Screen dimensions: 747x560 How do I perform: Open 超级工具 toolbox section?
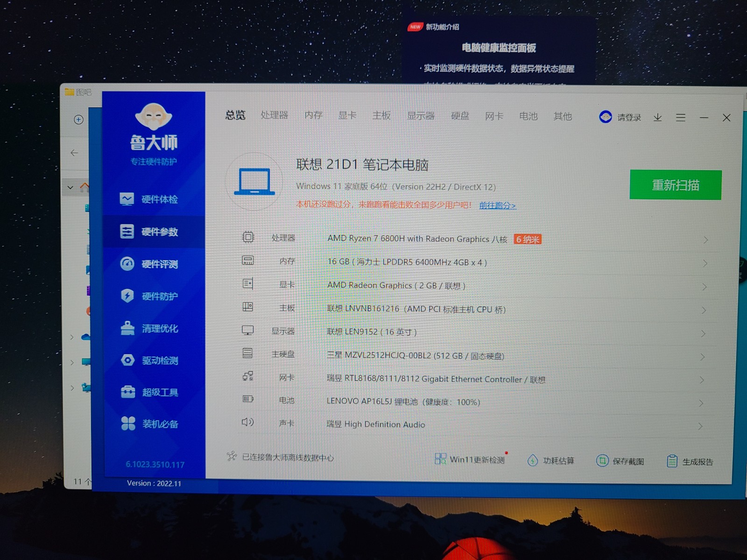(149, 392)
